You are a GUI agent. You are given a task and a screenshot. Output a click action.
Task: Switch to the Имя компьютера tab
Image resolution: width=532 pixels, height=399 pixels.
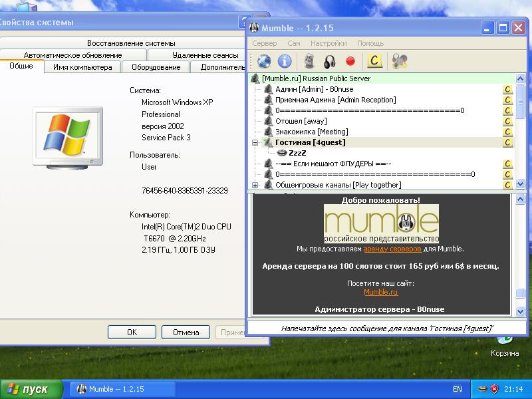click(83, 67)
